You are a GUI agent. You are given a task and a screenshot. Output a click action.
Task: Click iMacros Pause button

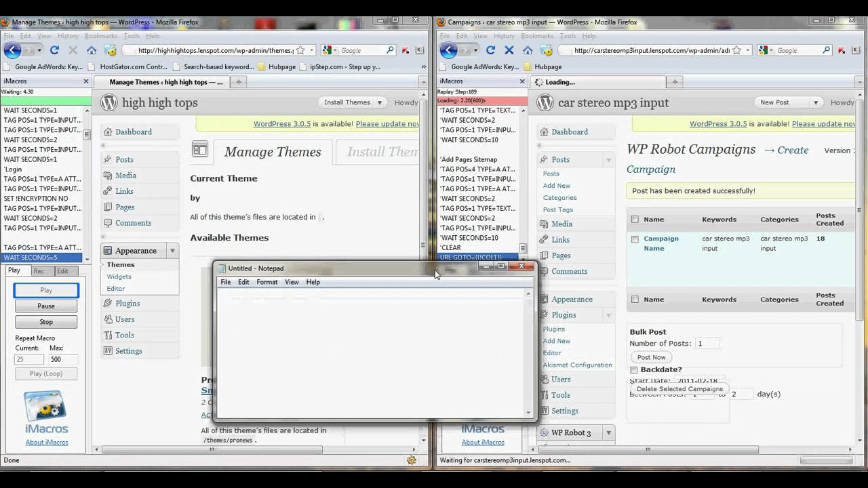tap(46, 306)
